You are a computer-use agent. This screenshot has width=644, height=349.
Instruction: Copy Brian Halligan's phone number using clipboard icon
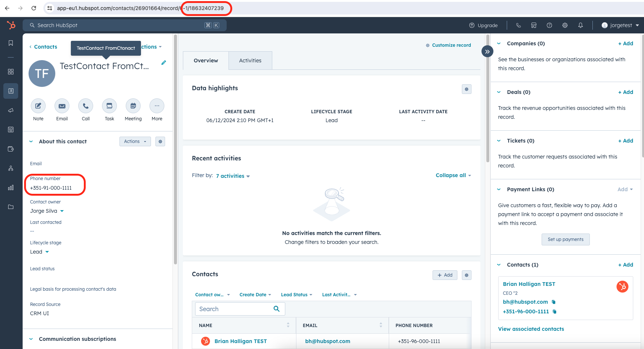click(x=554, y=312)
